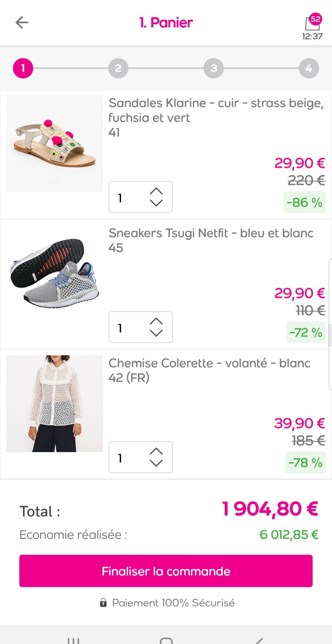This screenshot has height=644, width=332.
Task: Go to checkout step 4 circle
Action: point(309,68)
